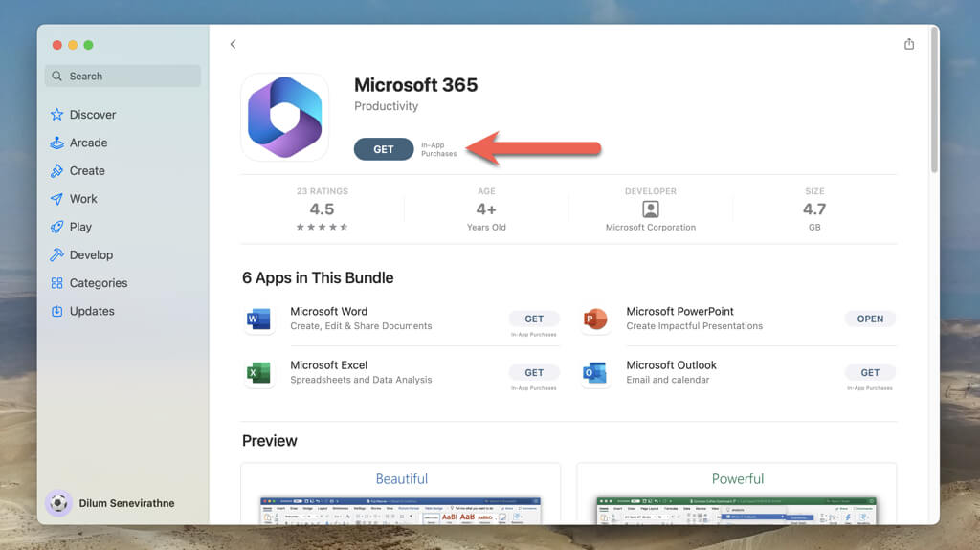Click the Updates download icon
Screen dimensions: 980x550
56,311
